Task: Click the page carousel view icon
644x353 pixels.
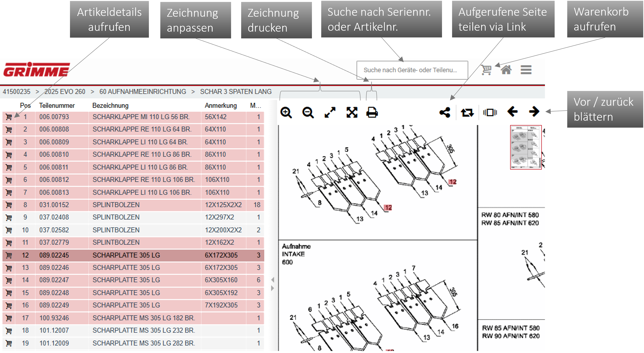Action: coord(490,112)
